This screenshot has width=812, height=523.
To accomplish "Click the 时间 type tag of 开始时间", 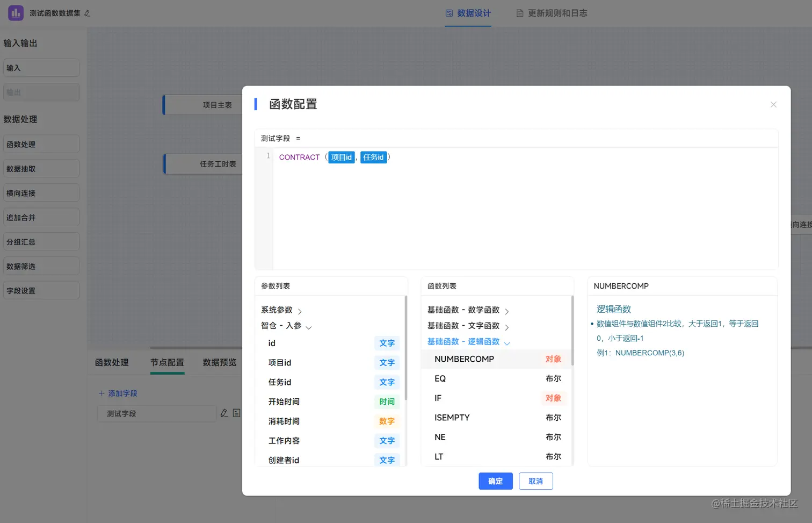I will [387, 402].
